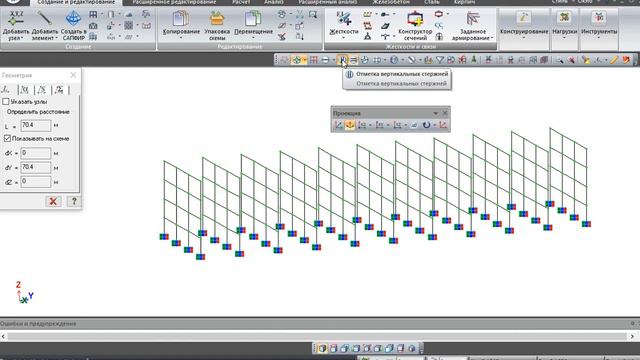Screen dimensions: 640x360
Task: Expand the Конструирование dropdown
Action: click(524, 38)
